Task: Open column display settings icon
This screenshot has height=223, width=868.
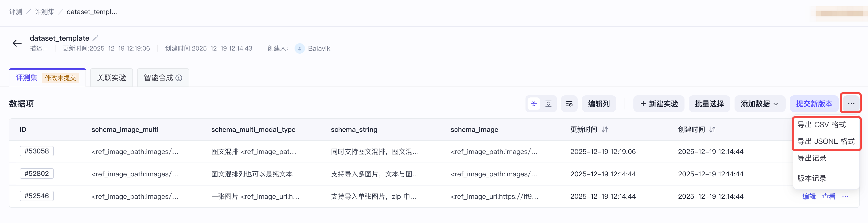Action: pos(569,104)
